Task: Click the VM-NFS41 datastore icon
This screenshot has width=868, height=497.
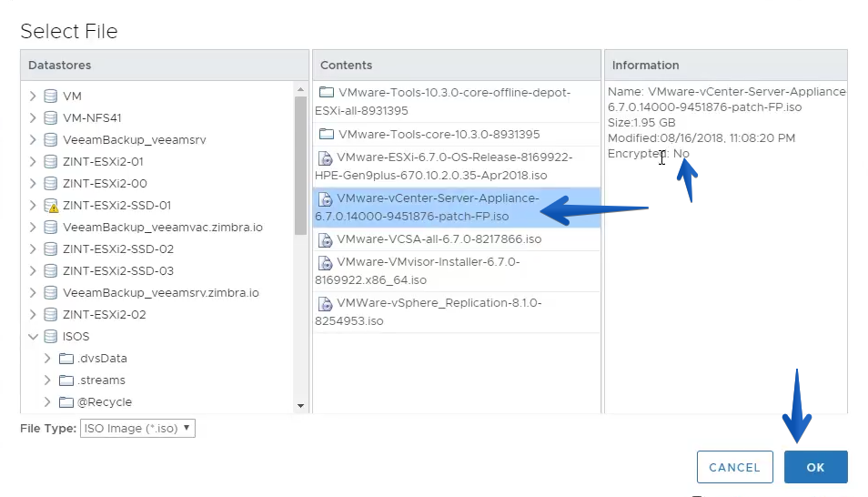Action: click(50, 118)
